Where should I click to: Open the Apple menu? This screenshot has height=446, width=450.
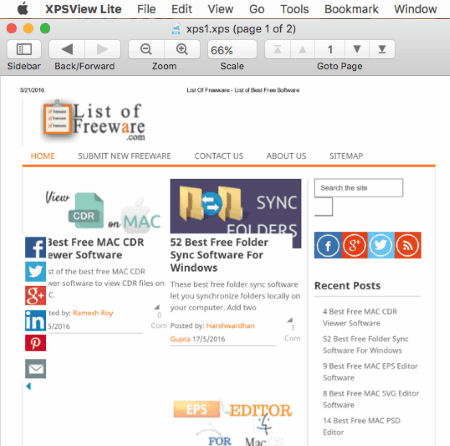[23, 9]
